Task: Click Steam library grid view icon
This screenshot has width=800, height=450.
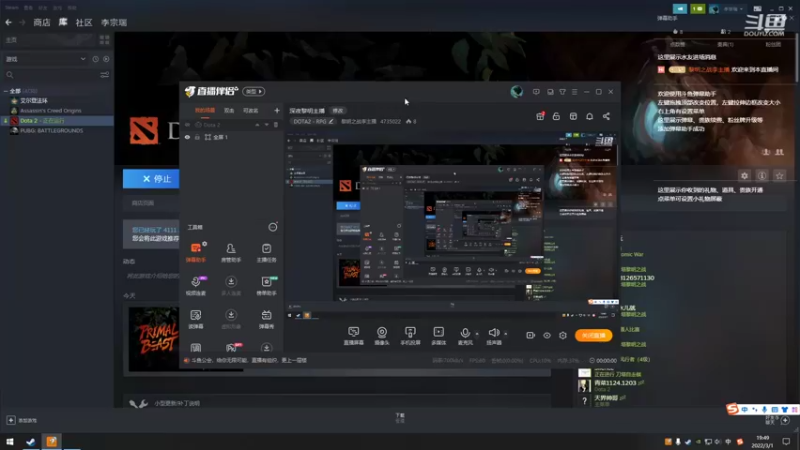Action: click(x=105, y=40)
